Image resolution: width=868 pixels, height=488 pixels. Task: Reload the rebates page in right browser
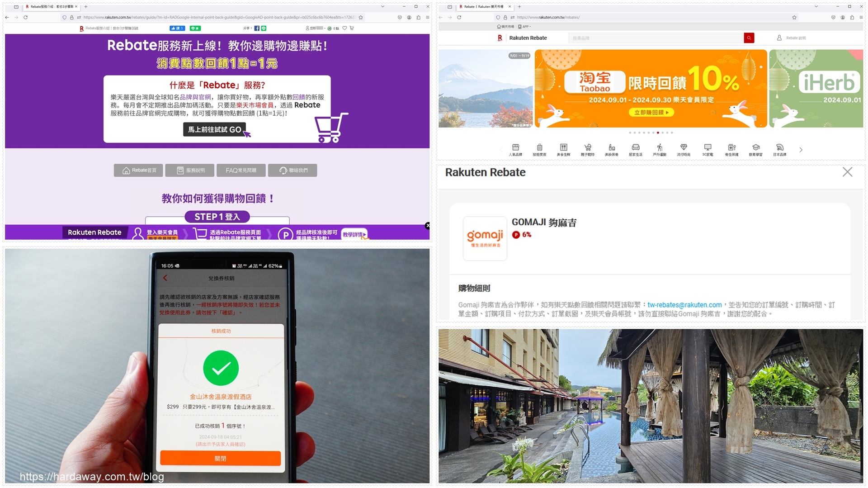(x=459, y=17)
